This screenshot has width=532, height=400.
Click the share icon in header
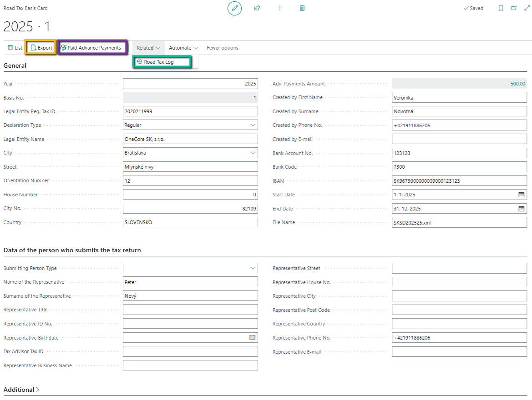coord(257,8)
